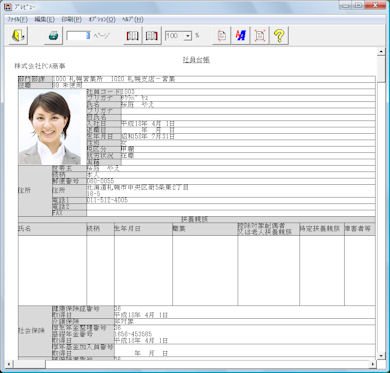
Task: Minimize the preview window
Action: [345, 5]
